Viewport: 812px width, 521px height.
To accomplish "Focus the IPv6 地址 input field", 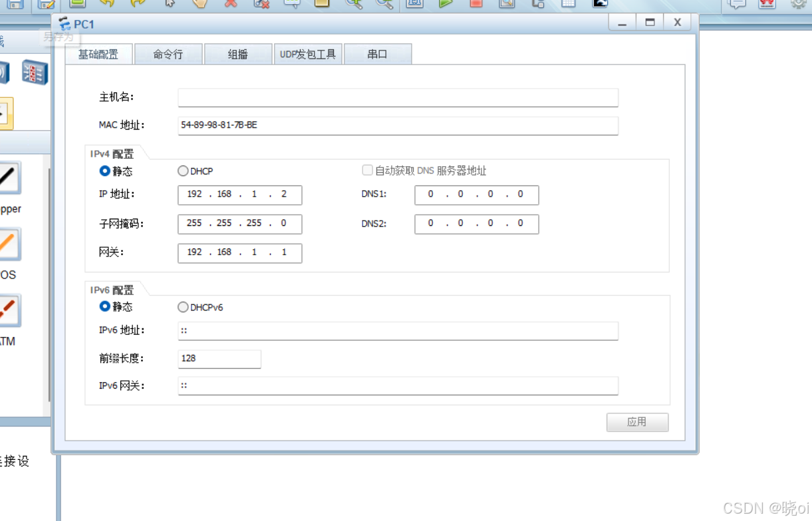I will [x=398, y=330].
